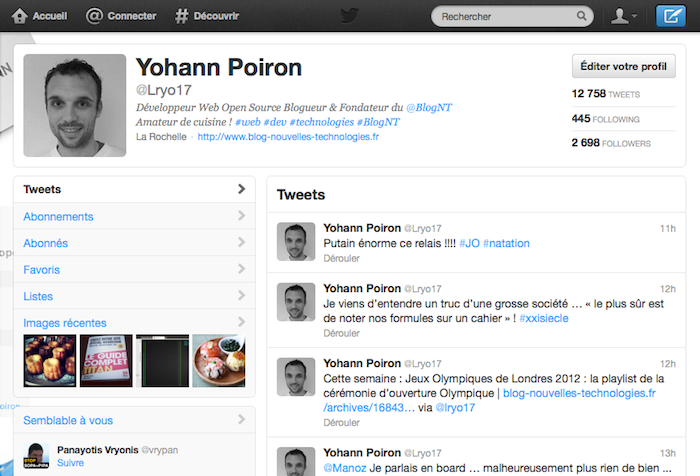Click the search magnifier icon
Image resolution: width=700 pixels, height=476 pixels.
coord(581,16)
